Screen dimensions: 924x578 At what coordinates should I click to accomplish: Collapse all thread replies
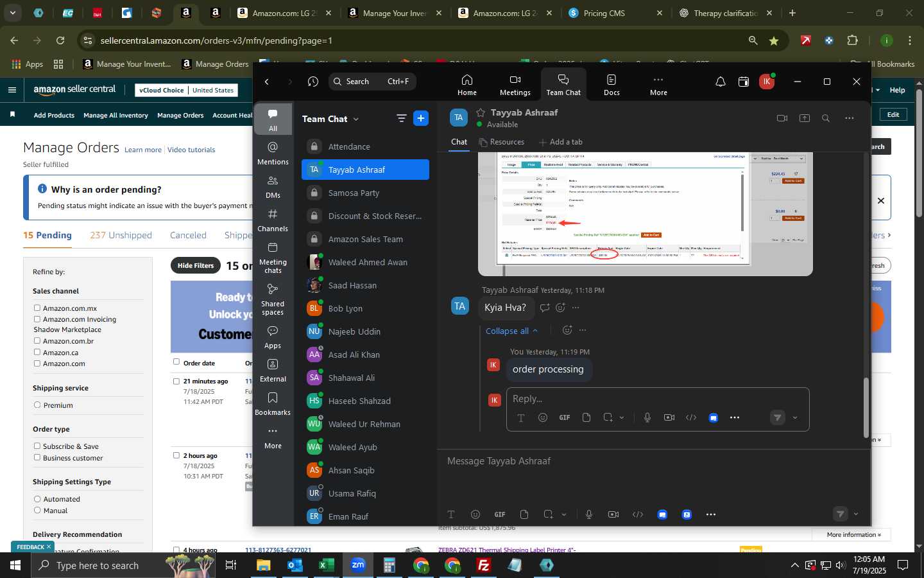pyautogui.click(x=511, y=331)
